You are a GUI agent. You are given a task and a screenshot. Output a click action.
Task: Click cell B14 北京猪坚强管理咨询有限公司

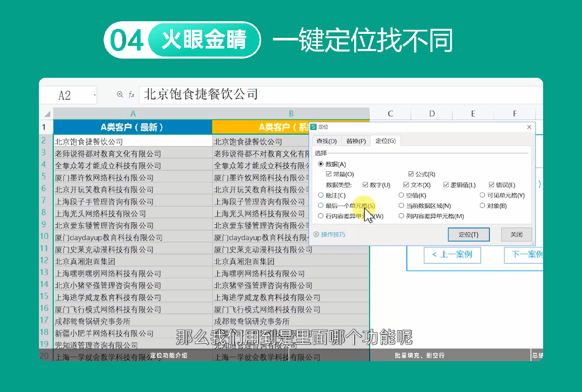click(x=290, y=285)
